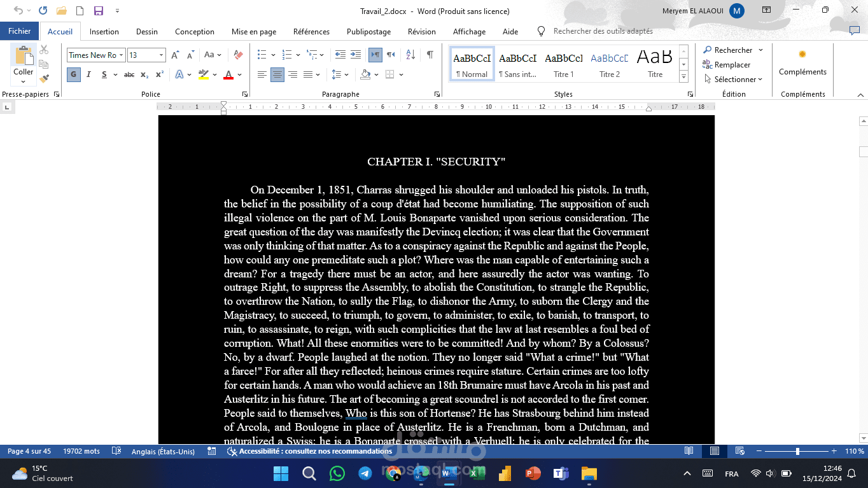Toggle show paragraph marks (¶)
The width and height of the screenshot is (868, 488).
[x=430, y=55]
